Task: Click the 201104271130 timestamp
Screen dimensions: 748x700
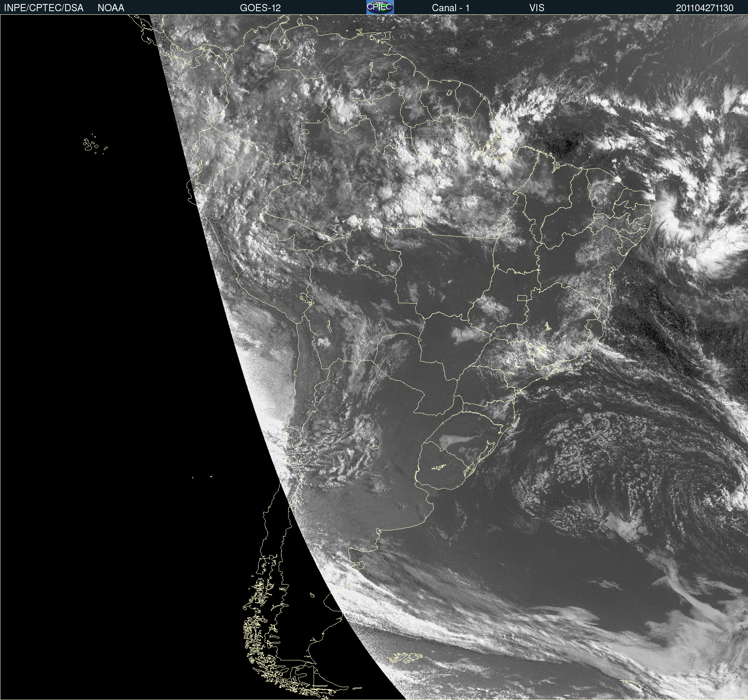Action: [x=705, y=8]
